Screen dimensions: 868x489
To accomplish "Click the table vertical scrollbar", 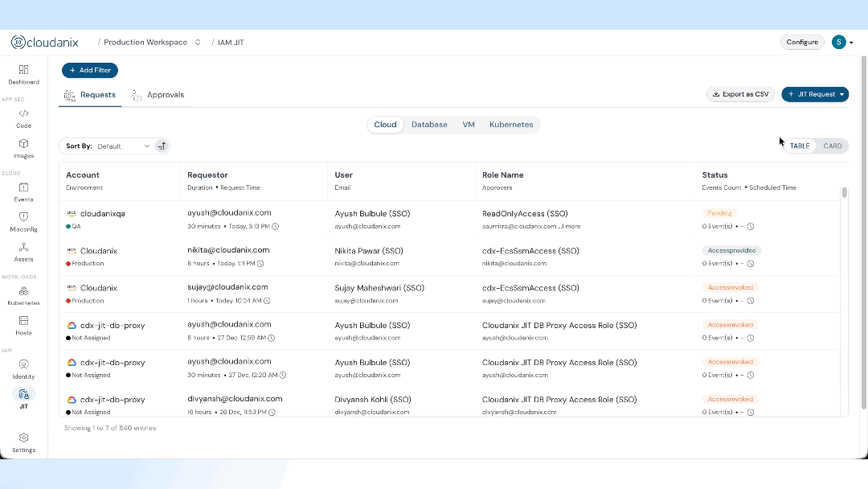I will pyautogui.click(x=844, y=193).
